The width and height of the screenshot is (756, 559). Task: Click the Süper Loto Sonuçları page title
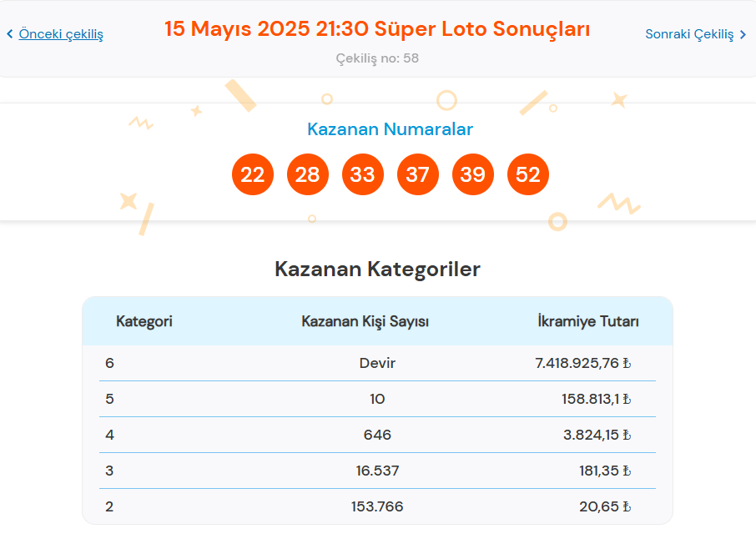click(377, 29)
